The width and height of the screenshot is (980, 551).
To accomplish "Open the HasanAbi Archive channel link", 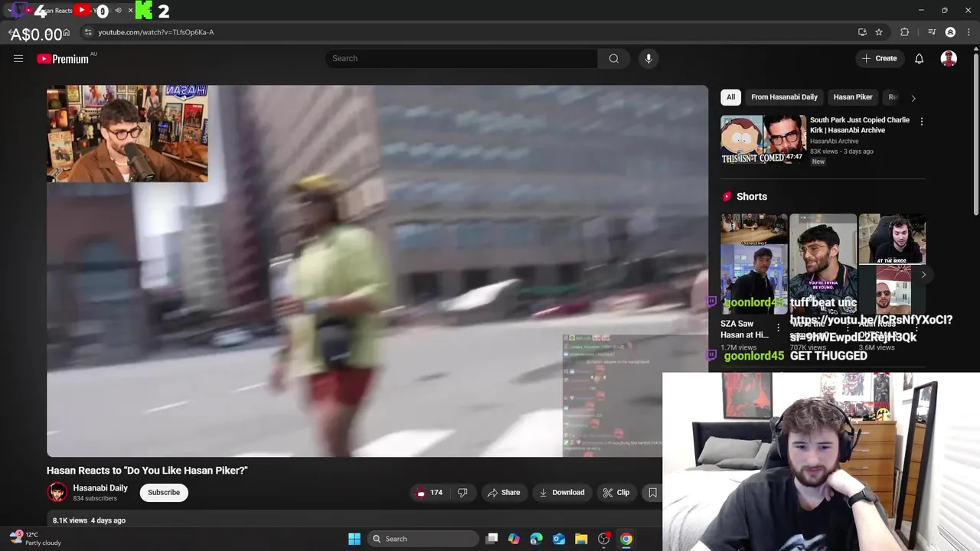I will coord(834,142).
